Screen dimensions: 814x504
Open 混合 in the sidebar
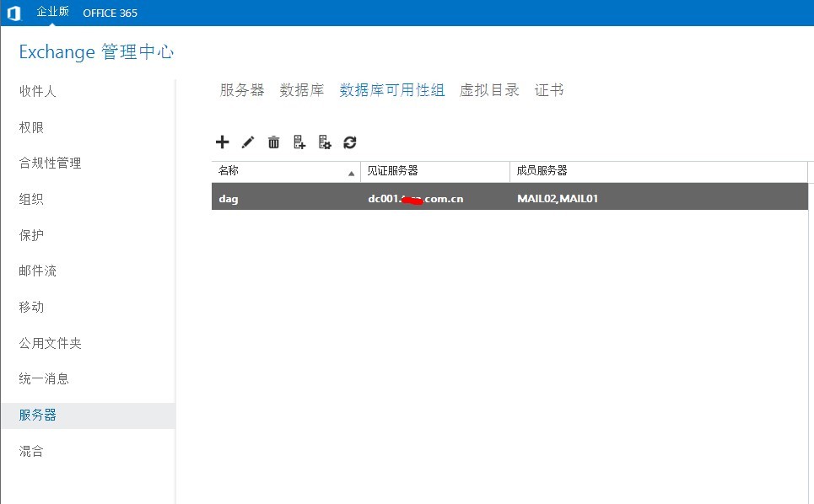click(x=31, y=451)
